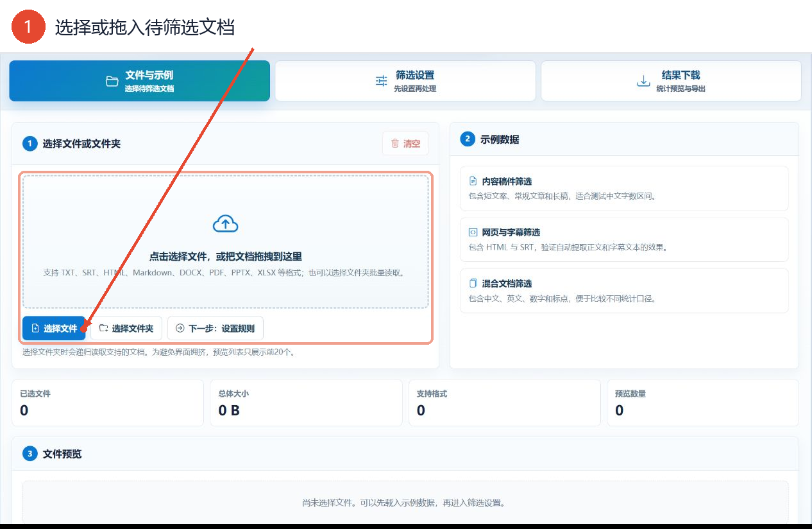Click the sliders icon in 筛选设置 tab
Screen dimensions: 812x529
point(382,81)
